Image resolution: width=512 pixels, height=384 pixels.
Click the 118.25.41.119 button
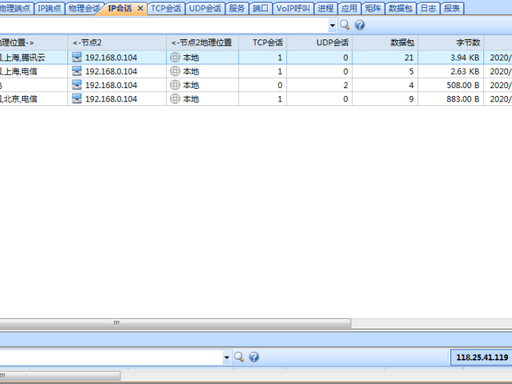[482, 357]
